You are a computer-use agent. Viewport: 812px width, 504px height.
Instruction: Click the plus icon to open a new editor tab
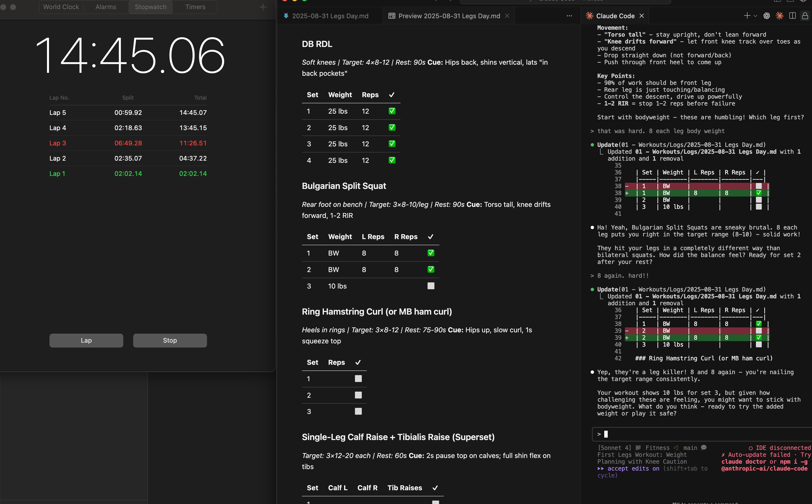[x=747, y=16]
